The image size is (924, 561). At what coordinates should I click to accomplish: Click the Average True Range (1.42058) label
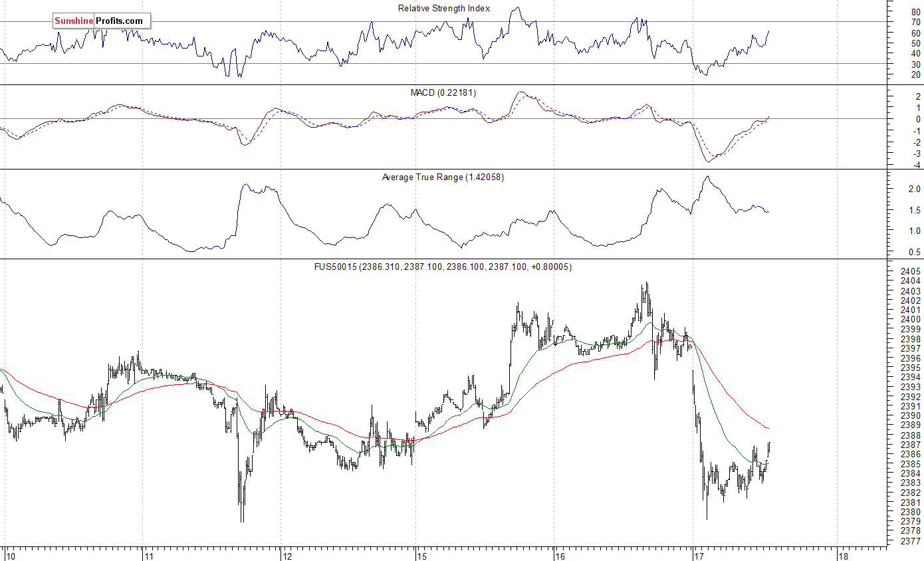443,177
